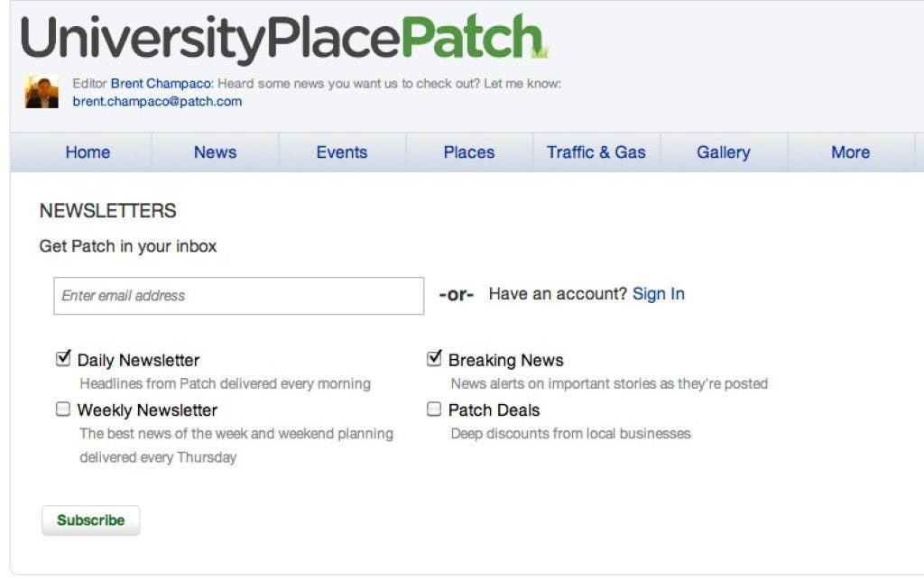This screenshot has height=580, width=924.
Task: Enable the Weekly Newsletter checkbox
Action: point(63,410)
